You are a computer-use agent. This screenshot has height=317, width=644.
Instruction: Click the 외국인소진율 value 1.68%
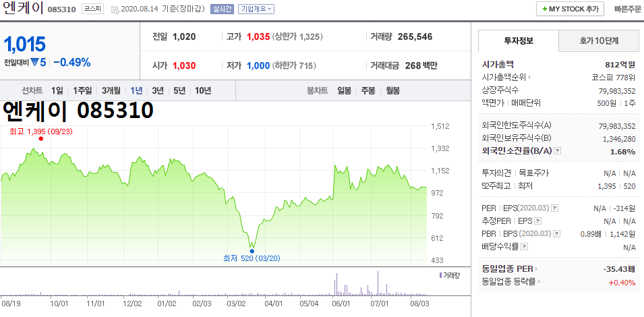622,152
